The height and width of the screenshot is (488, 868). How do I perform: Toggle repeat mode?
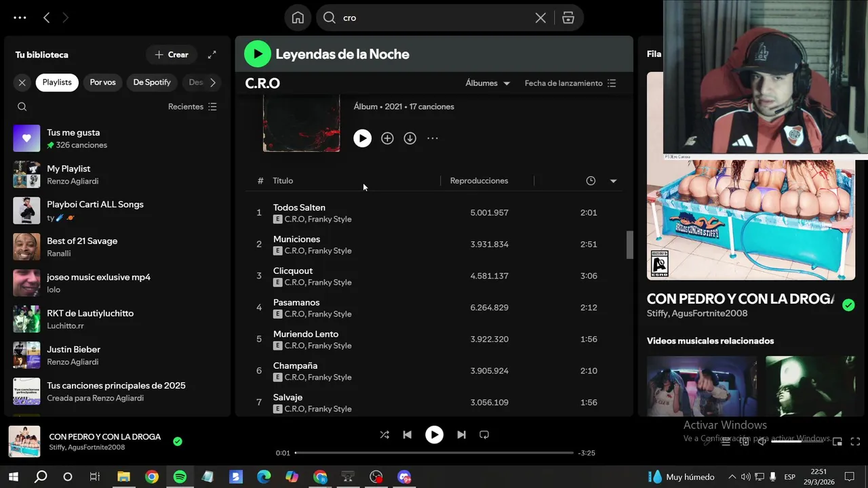click(484, 435)
